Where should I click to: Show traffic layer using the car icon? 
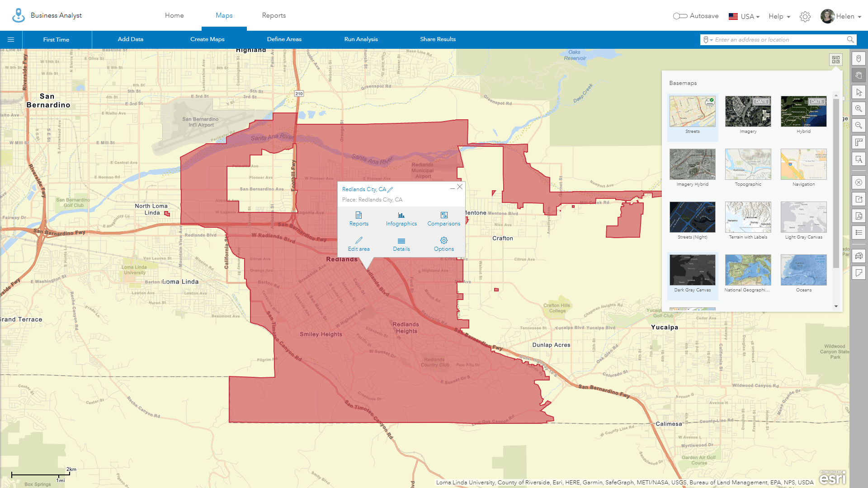(859, 256)
